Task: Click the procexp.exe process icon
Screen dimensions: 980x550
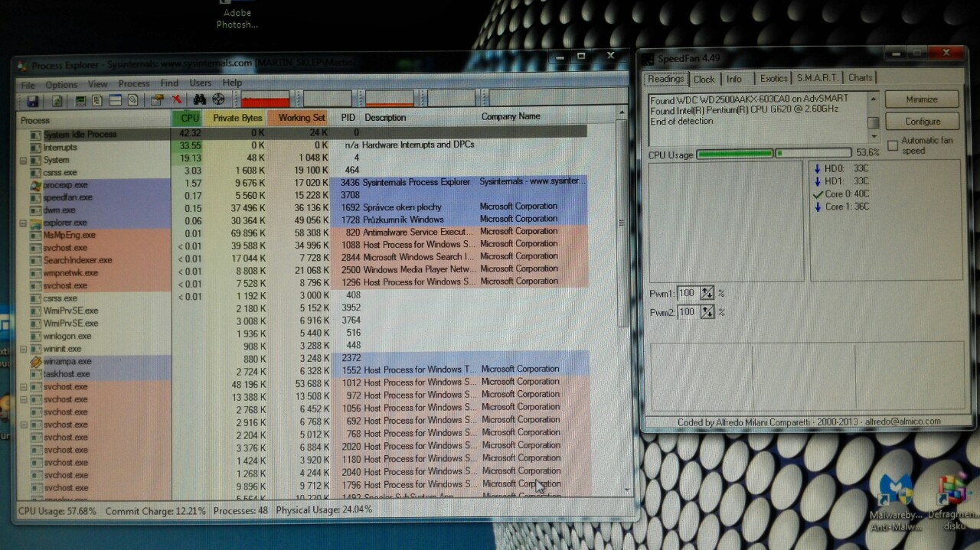Action: [x=35, y=184]
